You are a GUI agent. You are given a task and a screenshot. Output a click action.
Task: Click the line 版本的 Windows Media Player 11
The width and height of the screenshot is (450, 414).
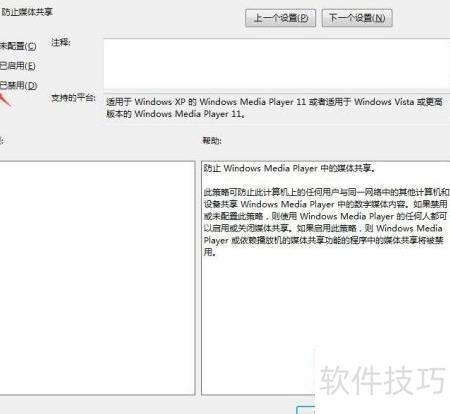point(176,114)
